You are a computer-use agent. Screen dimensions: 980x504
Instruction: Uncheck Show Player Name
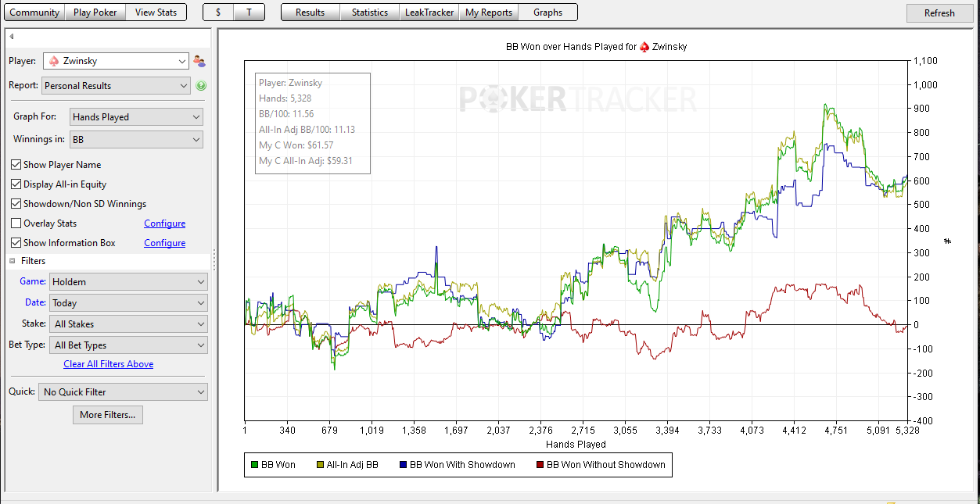tap(16, 165)
